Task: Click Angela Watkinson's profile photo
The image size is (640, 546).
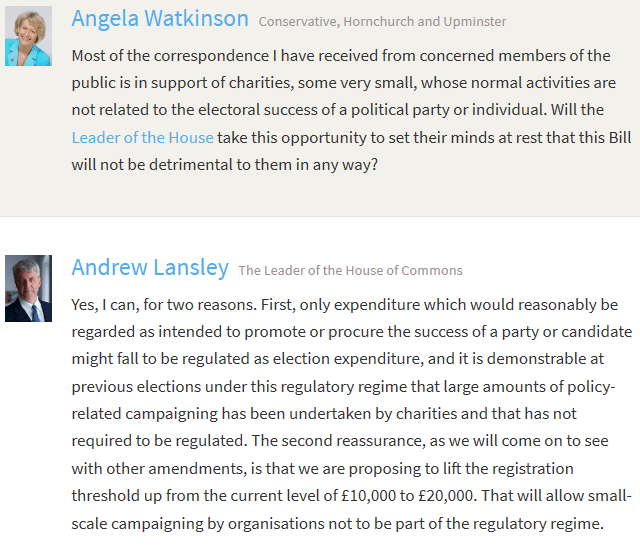Action: click(x=28, y=36)
